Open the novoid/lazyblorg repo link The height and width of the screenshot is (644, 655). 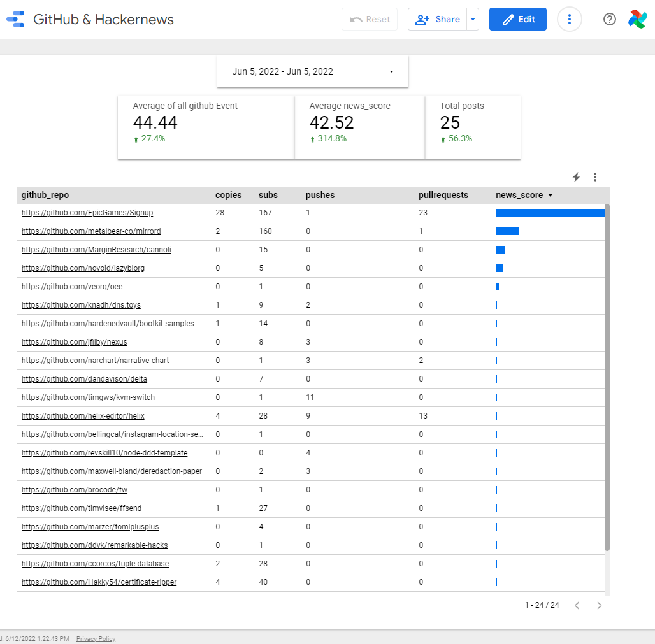coord(83,268)
